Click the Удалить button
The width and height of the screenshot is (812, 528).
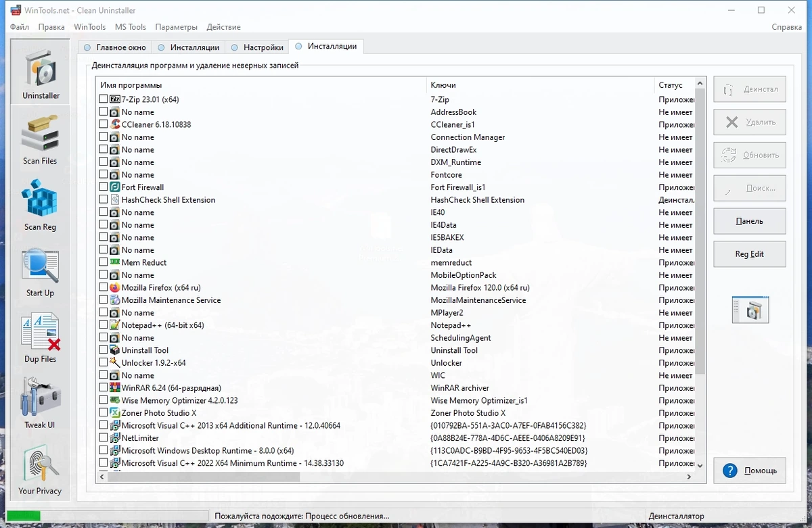[x=750, y=122]
